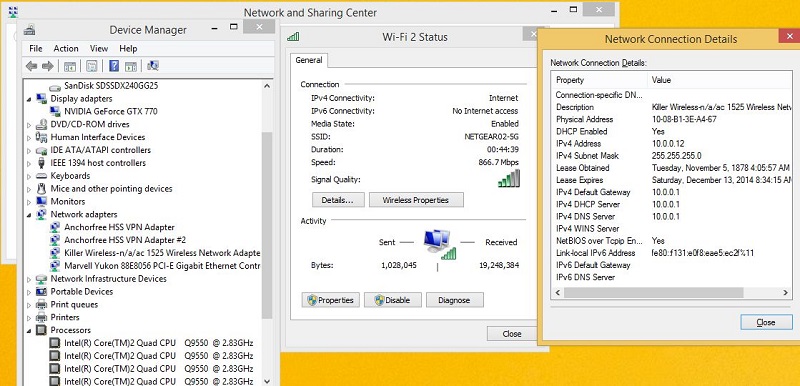Open Wireless Properties
Screen dimensions: 800x386
pyautogui.click(x=415, y=200)
